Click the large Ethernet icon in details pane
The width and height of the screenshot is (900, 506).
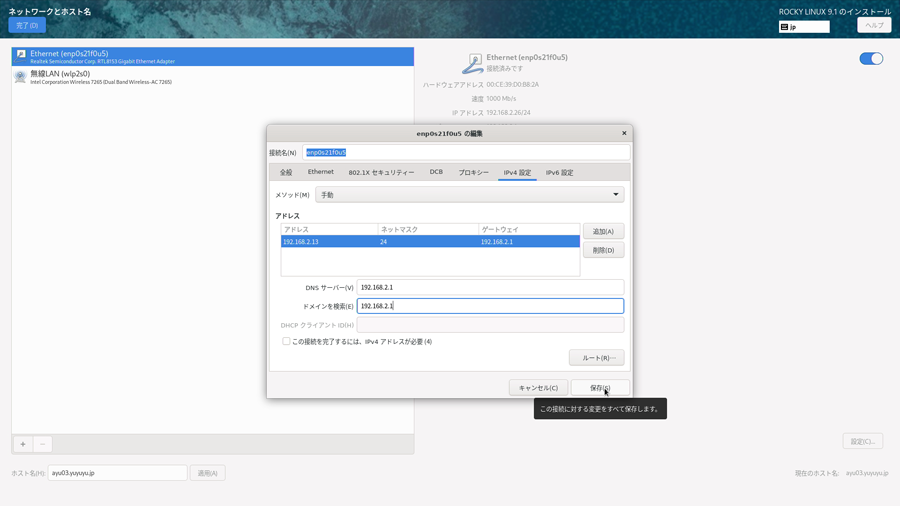473,64
